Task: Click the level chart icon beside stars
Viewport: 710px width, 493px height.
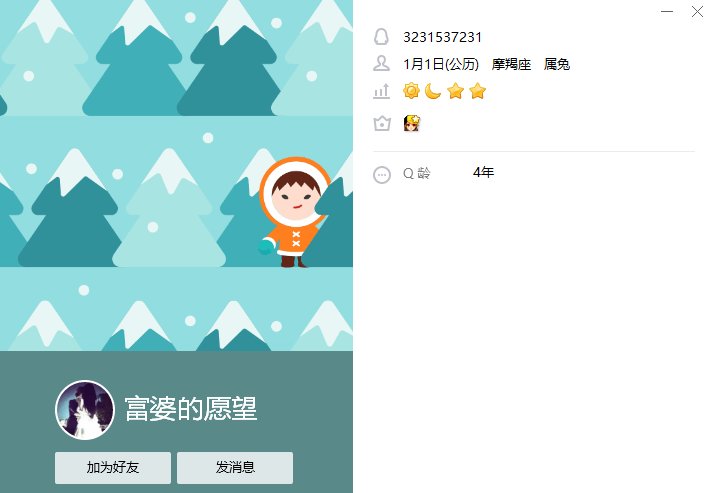Action: click(381, 91)
